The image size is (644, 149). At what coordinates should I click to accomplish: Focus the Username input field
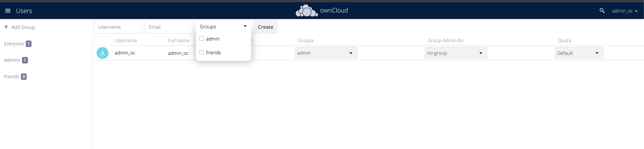click(118, 27)
